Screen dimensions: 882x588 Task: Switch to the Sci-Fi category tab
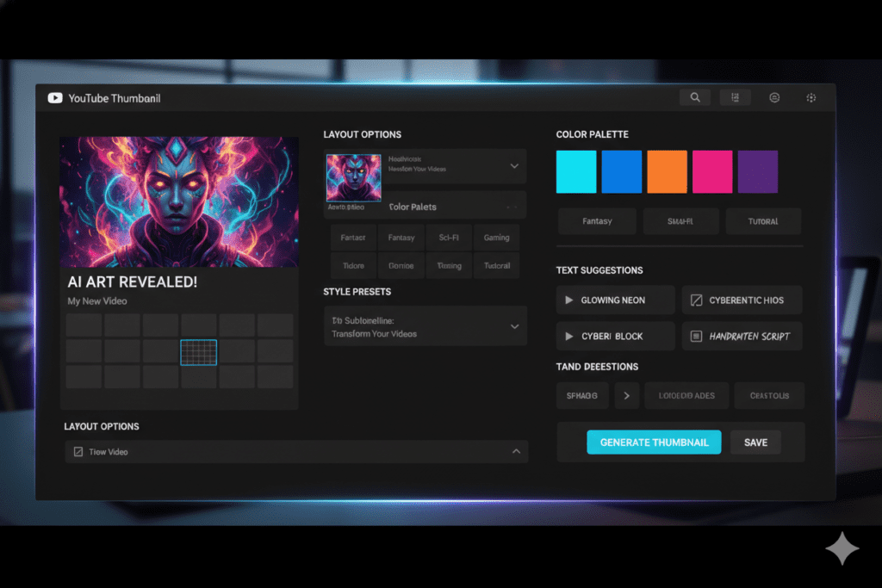tap(449, 237)
